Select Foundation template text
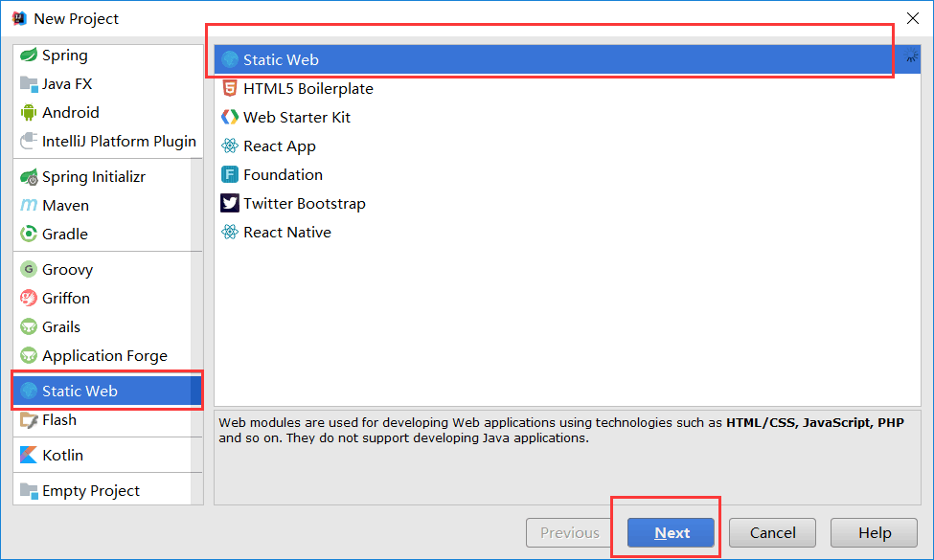 pyautogui.click(x=283, y=174)
